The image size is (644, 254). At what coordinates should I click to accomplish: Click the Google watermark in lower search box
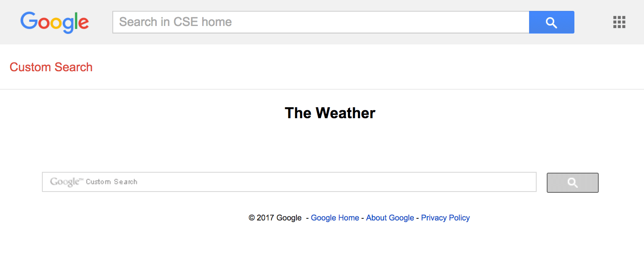coord(65,182)
